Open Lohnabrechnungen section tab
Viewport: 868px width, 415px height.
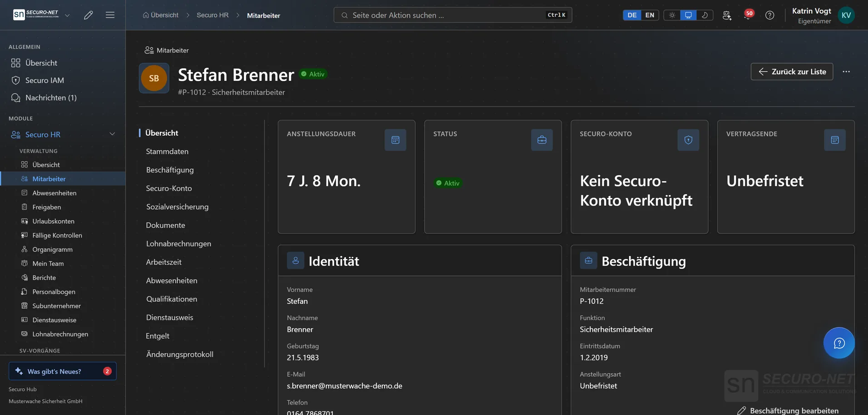pyautogui.click(x=178, y=243)
